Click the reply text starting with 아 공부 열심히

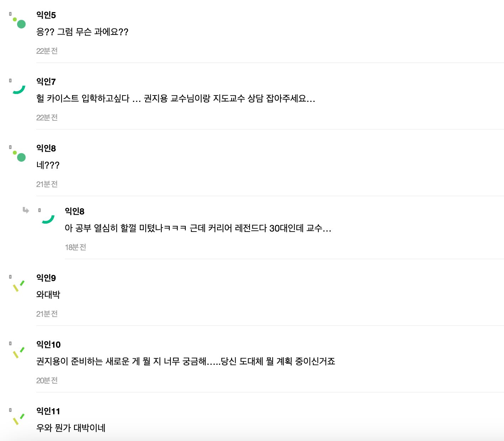point(198,228)
